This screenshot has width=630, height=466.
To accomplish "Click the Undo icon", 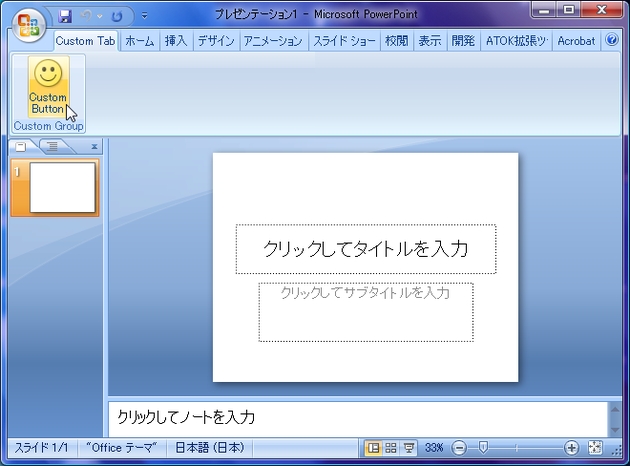I will [x=86, y=16].
